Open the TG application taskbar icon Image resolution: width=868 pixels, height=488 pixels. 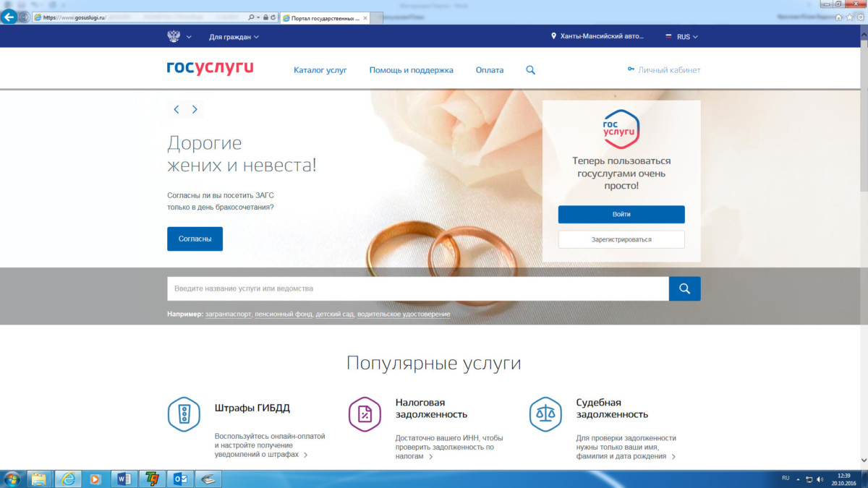pos(152,479)
